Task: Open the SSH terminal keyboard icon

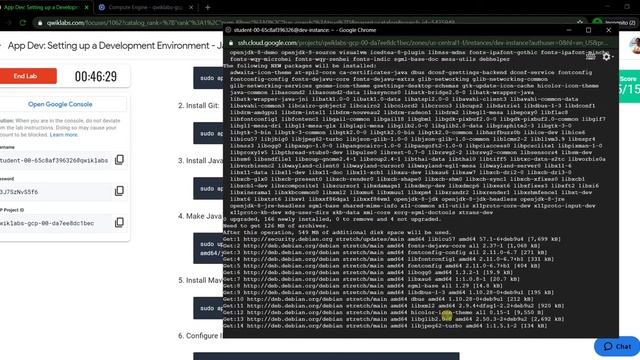Action: pos(590,57)
